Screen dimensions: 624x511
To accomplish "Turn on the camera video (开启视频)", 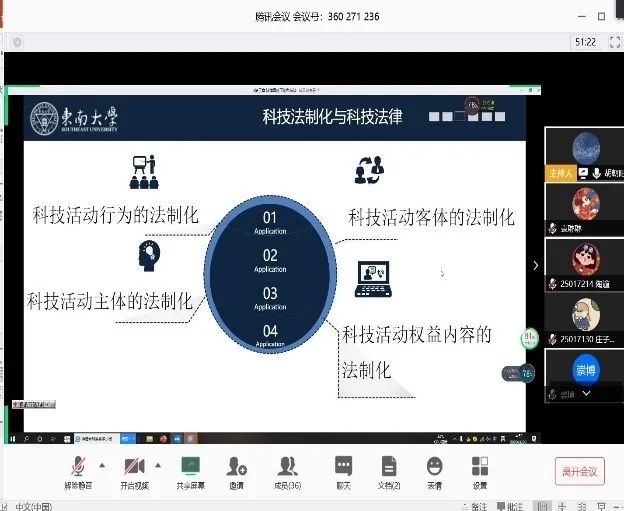I will click(133, 467).
